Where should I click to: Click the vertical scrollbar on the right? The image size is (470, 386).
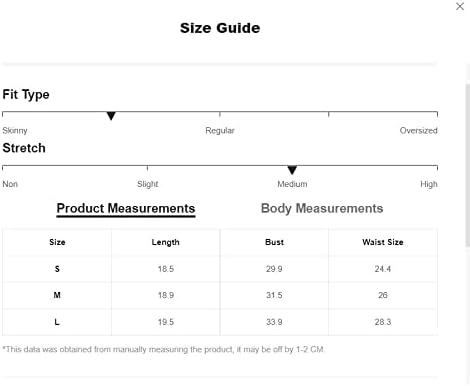coord(467,166)
